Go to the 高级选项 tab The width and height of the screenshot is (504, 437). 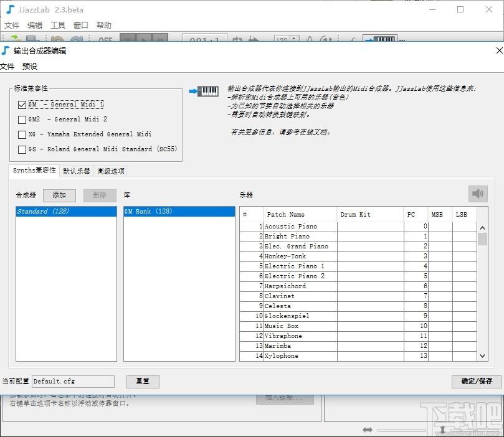click(x=110, y=171)
